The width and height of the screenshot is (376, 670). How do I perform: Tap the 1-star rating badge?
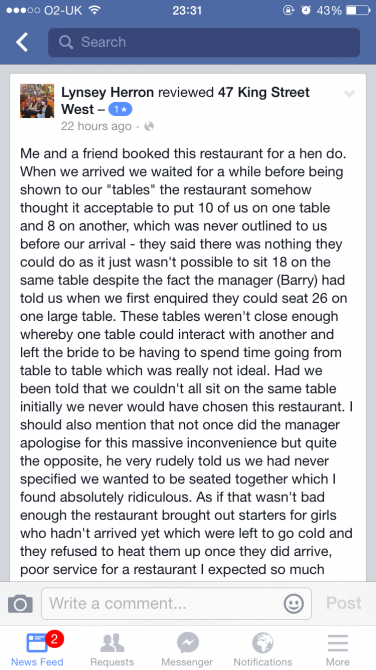coord(120,109)
